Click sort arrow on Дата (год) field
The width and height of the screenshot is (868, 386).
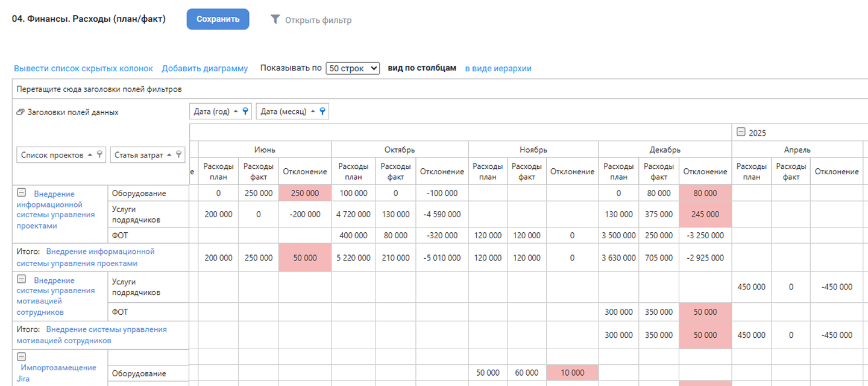(x=237, y=112)
